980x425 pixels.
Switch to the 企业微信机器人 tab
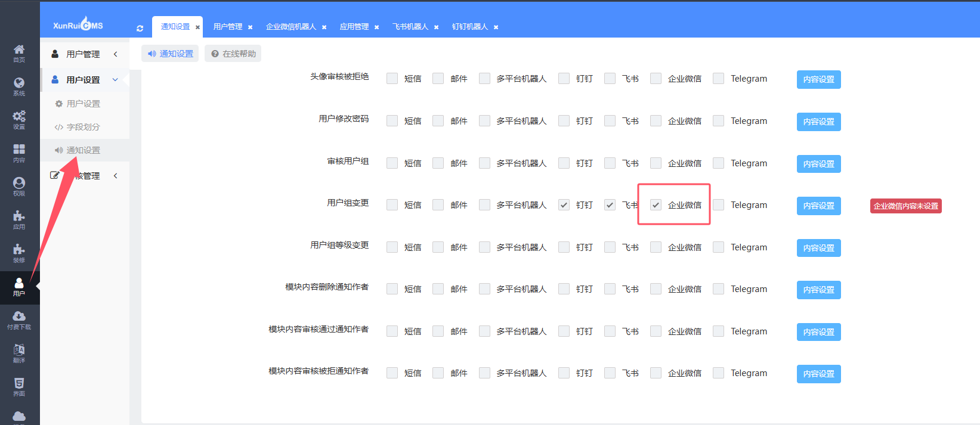[291, 27]
